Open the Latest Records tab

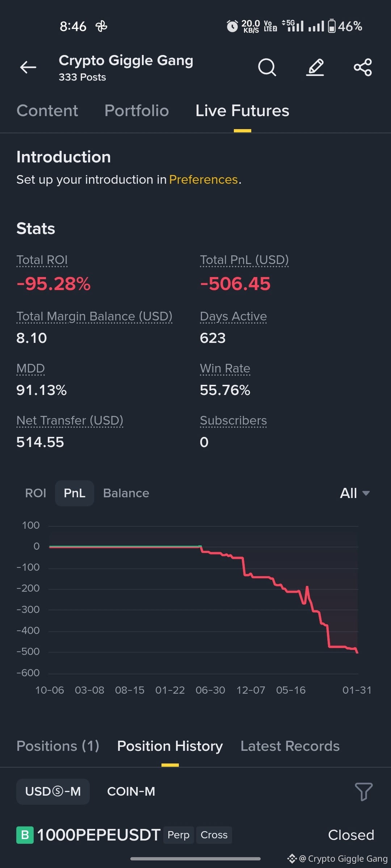pos(290,746)
